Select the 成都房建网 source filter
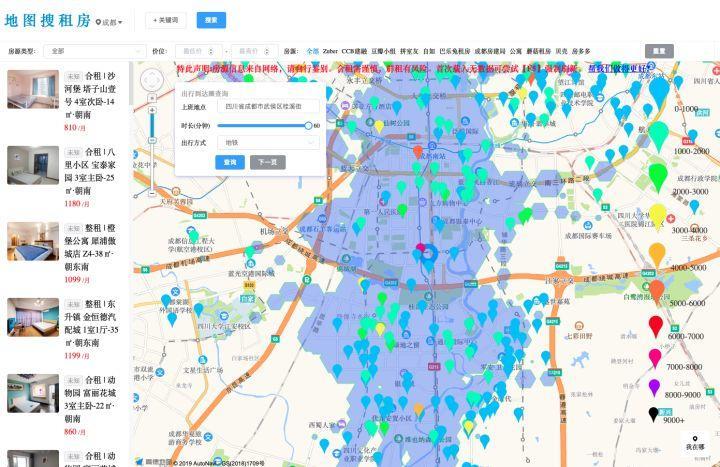 click(x=489, y=51)
